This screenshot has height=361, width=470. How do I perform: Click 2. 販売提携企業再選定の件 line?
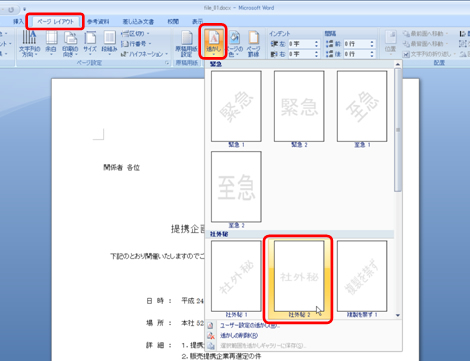click(221, 356)
